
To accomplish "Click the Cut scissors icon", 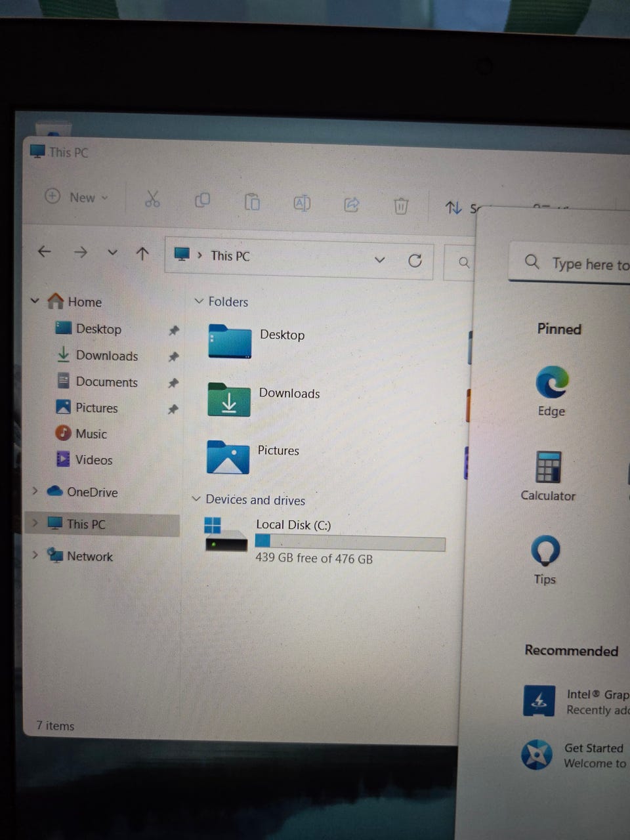I will pos(152,199).
